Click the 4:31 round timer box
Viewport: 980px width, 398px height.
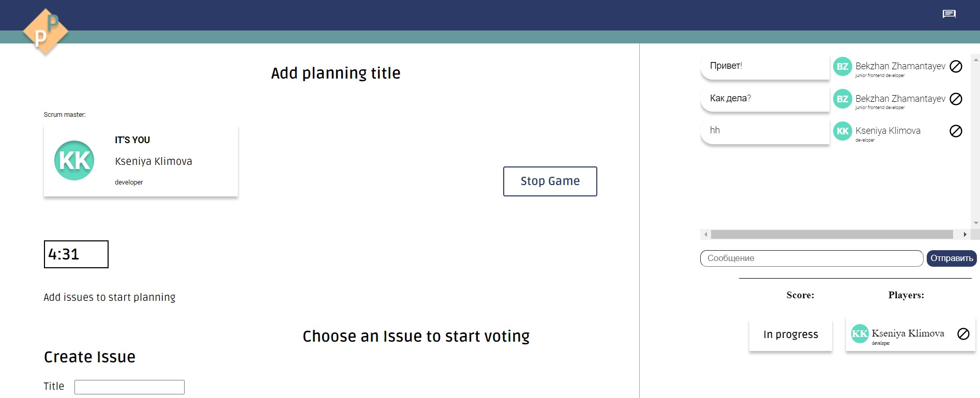(76, 254)
